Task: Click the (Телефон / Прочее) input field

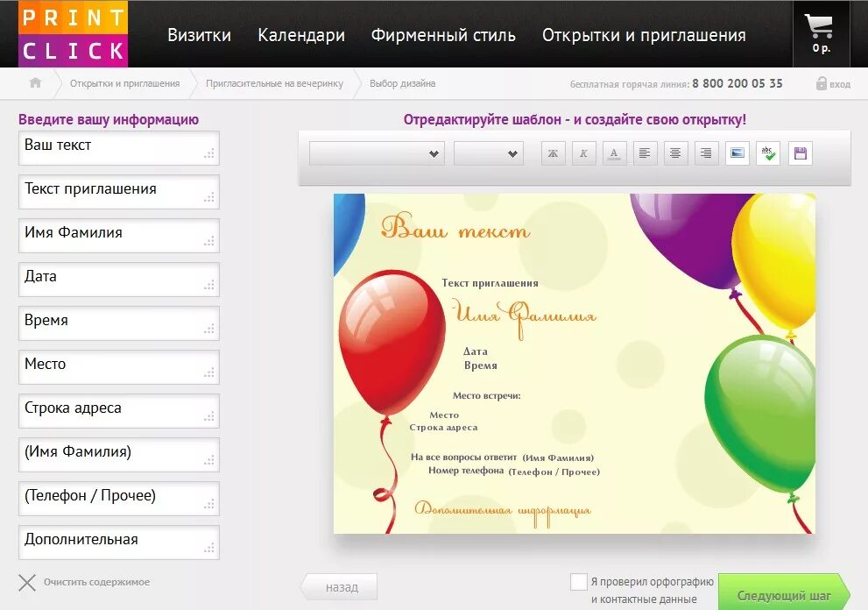Action: [x=119, y=499]
